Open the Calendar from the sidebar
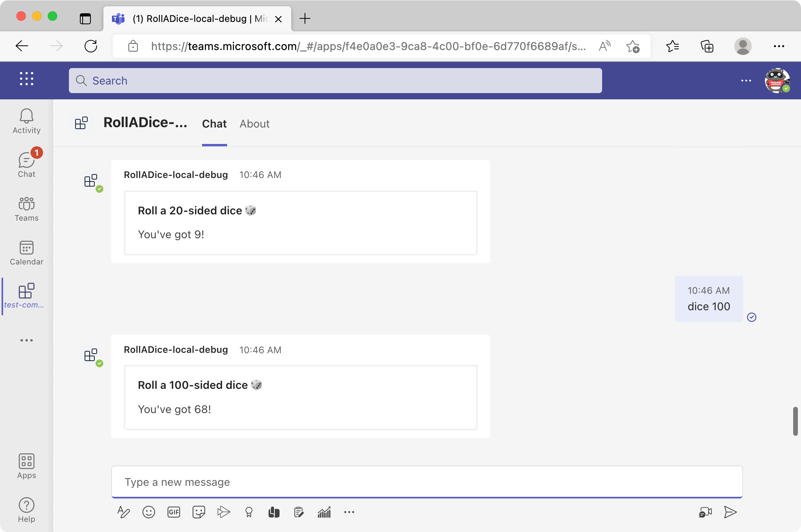This screenshot has width=801, height=532. click(x=26, y=252)
